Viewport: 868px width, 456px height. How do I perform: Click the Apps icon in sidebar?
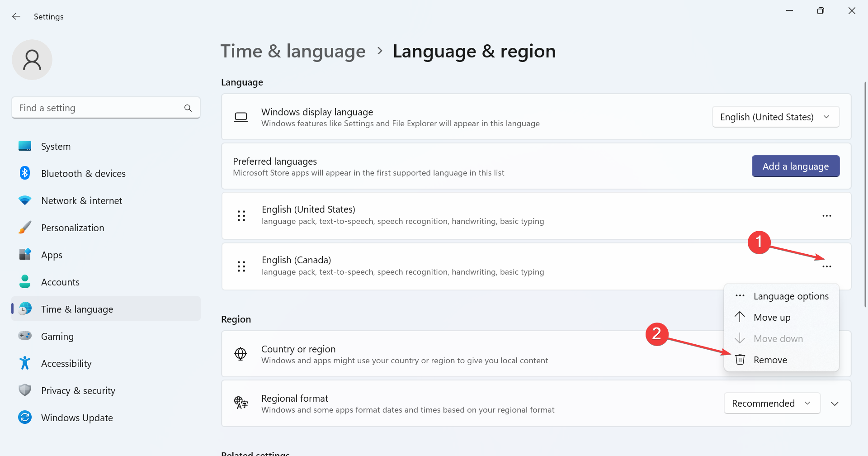(x=25, y=255)
